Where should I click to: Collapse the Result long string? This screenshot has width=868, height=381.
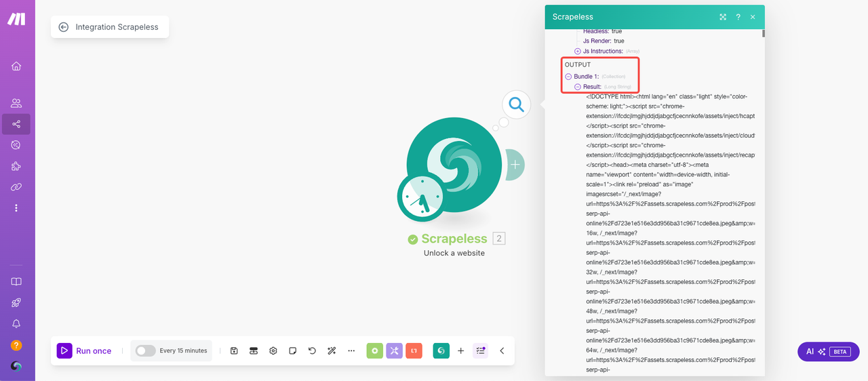coord(578,87)
